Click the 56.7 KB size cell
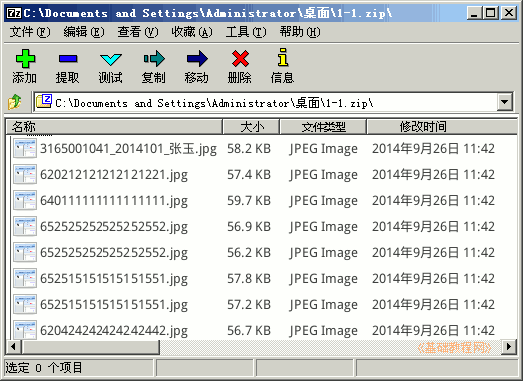Screen dimensions: 523x381 pyautogui.click(x=249, y=331)
